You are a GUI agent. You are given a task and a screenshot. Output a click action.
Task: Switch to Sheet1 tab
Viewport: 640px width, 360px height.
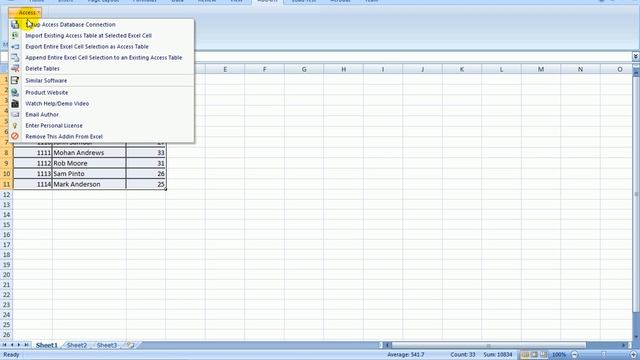pyautogui.click(x=47, y=345)
